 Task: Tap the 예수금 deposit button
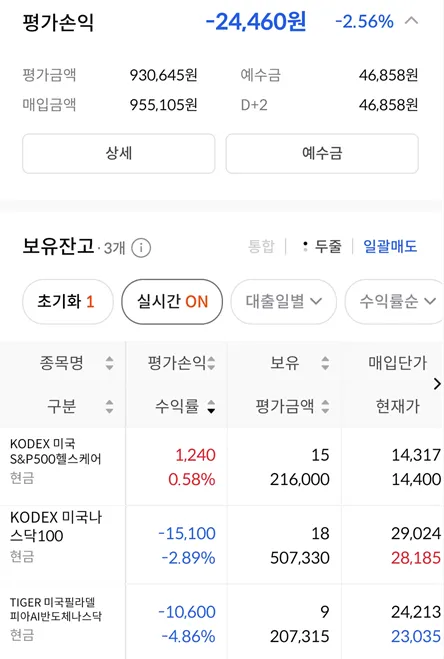[x=322, y=153]
